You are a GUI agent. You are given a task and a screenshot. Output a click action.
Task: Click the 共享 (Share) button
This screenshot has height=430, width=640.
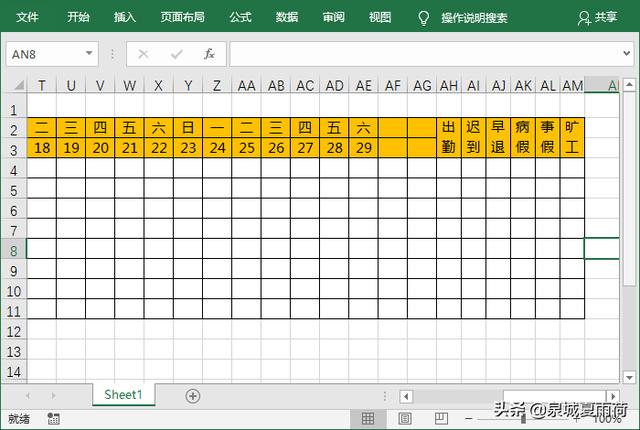[598, 18]
